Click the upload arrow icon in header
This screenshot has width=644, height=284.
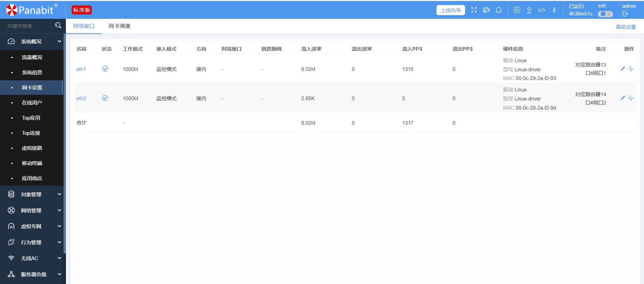(x=529, y=10)
